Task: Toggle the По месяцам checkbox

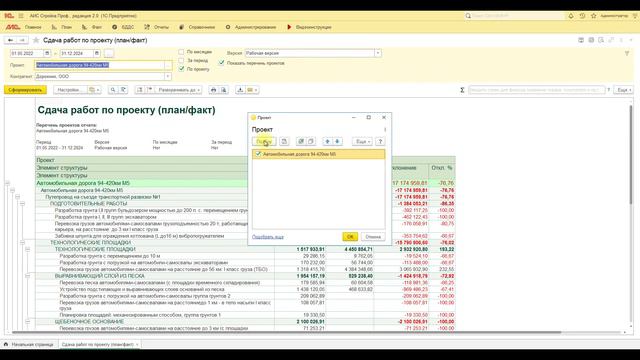Action: (x=181, y=52)
